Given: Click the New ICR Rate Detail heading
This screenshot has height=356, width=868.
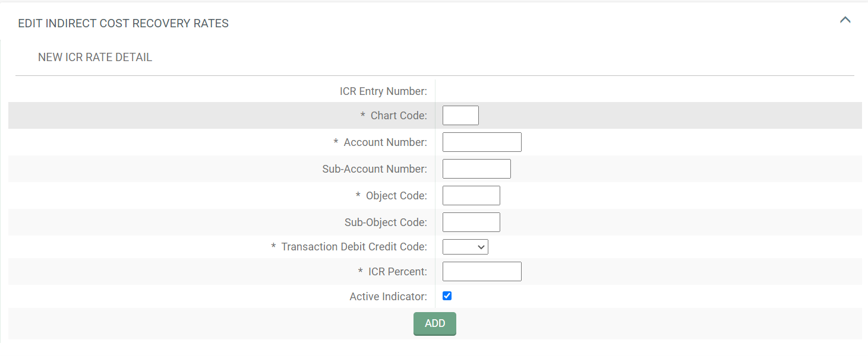Looking at the screenshot, I should click(94, 57).
